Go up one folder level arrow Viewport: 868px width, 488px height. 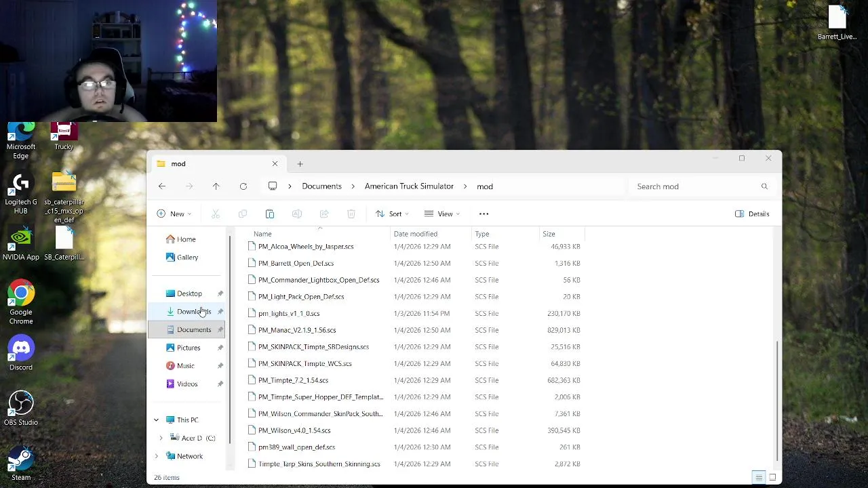pyautogui.click(x=216, y=186)
